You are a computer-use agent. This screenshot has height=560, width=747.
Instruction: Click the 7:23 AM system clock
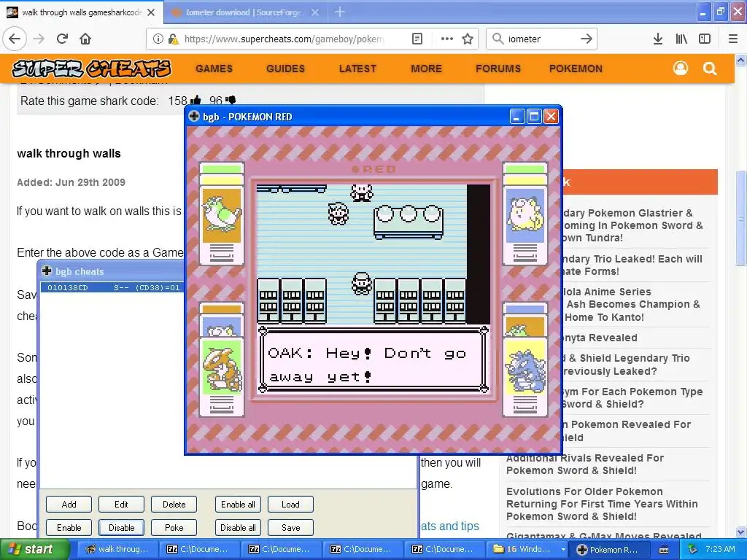pyautogui.click(x=720, y=549)
